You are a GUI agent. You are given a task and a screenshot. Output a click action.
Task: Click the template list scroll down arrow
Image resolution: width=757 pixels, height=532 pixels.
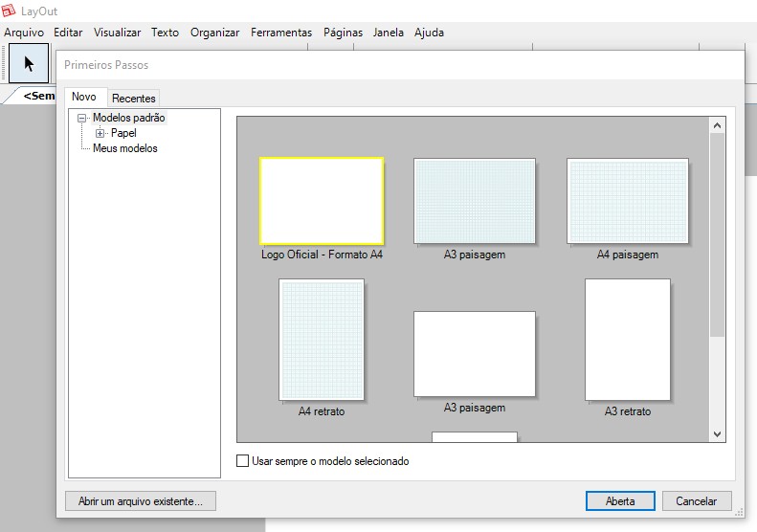[717, 434]
